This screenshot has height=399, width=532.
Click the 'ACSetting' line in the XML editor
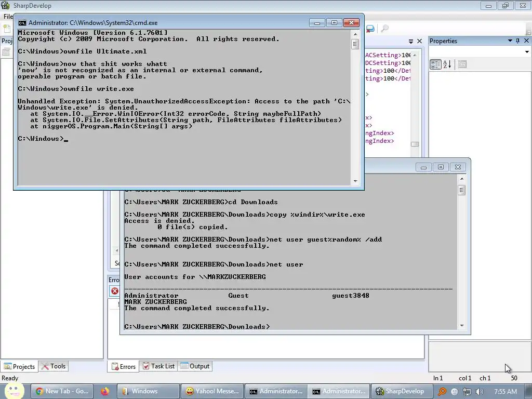(x=388, y=55)
